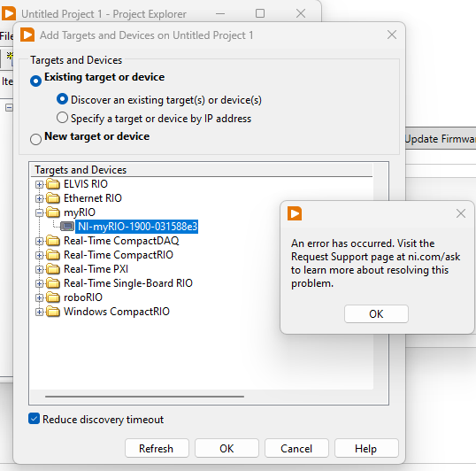The height and width of the screenshot is (471, 476).
Task: Expand Real-Time Single-Board RIO folder
Action: pyautogui.click(x=39, y=283)
